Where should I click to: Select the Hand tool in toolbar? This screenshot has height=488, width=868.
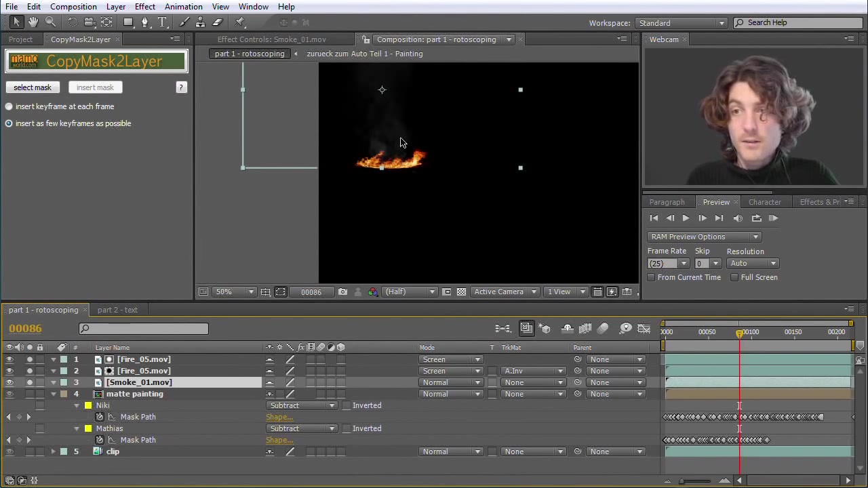point(33,22)
